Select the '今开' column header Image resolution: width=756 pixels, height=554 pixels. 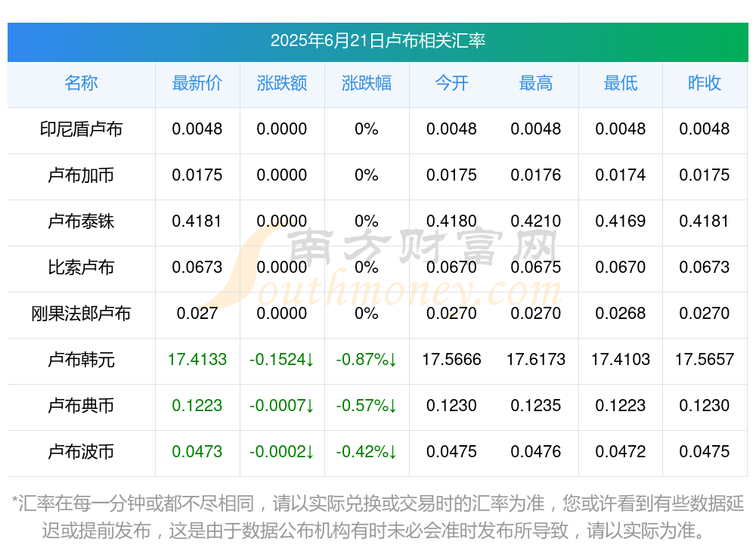click(x=451, y=83)
